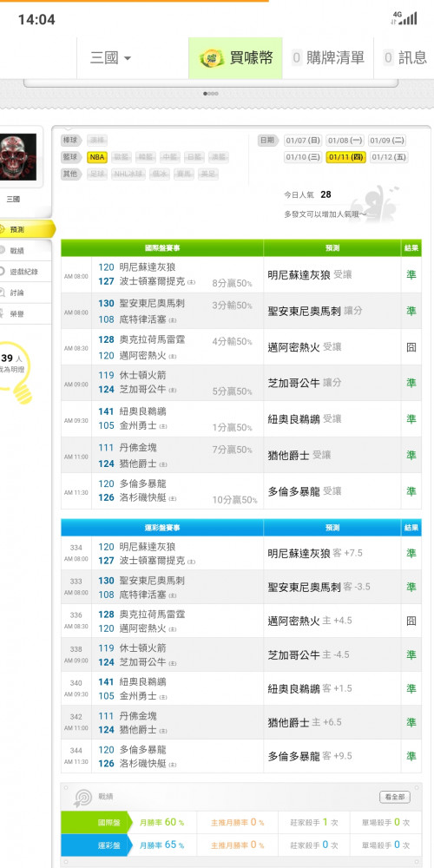Click 國際盤 月勝率 60% value
The width and height of the screenshot is (434, 868).
click(x=161, y=823)
